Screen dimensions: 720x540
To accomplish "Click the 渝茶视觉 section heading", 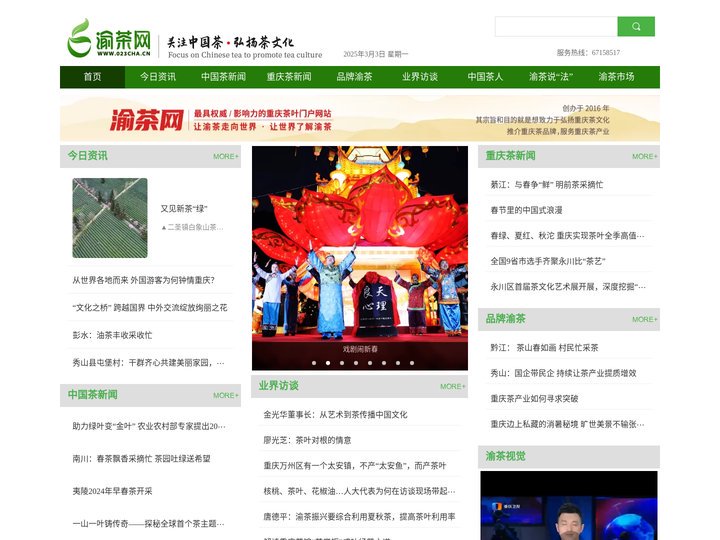I will pos(506,456).
